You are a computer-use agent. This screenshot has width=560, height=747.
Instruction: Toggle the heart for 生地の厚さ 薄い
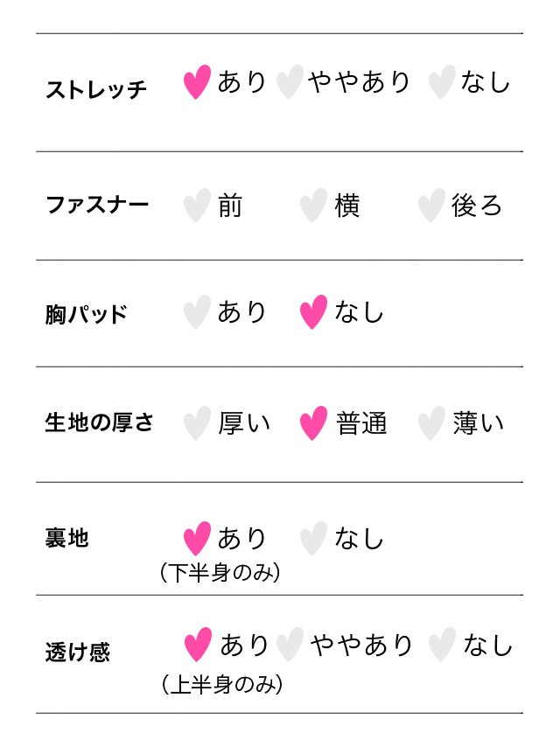coord(432,423)
